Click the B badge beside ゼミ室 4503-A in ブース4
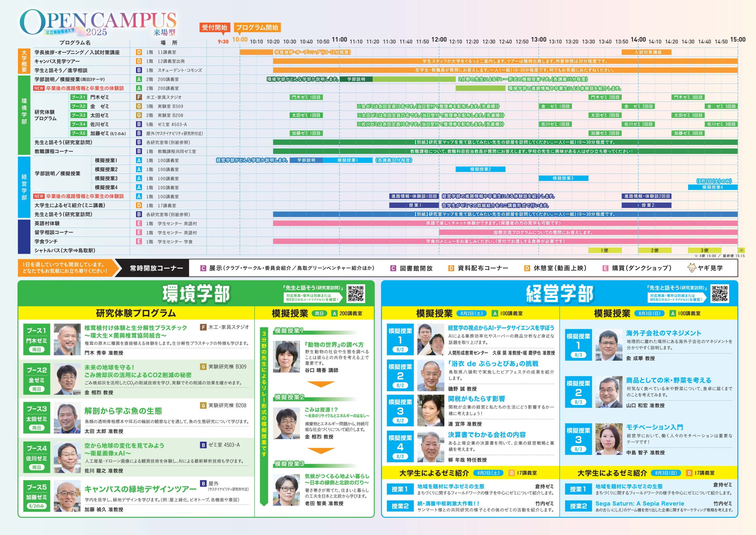 [203, 445]
